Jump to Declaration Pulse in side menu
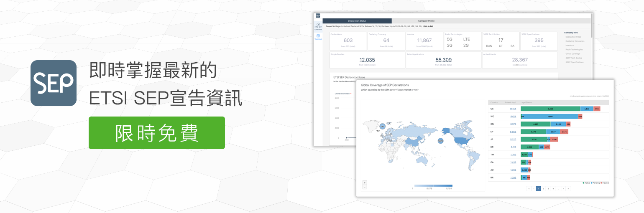The image size is (644, 213). coord(573,37)
